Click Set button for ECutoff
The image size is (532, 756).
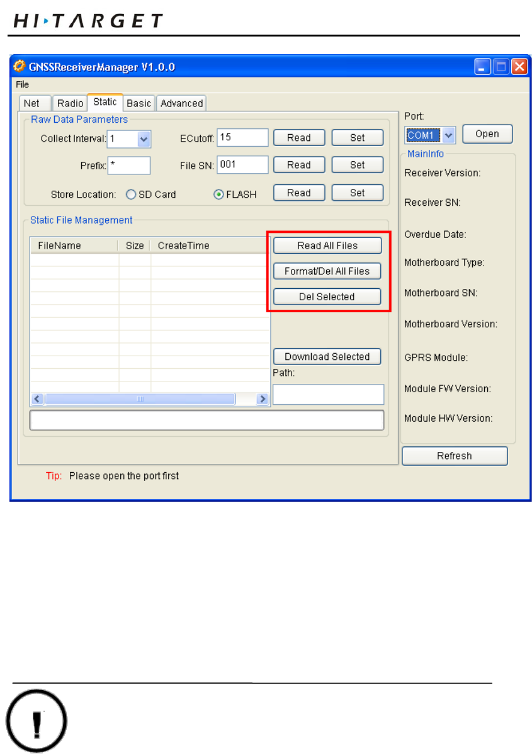(357, 138)
